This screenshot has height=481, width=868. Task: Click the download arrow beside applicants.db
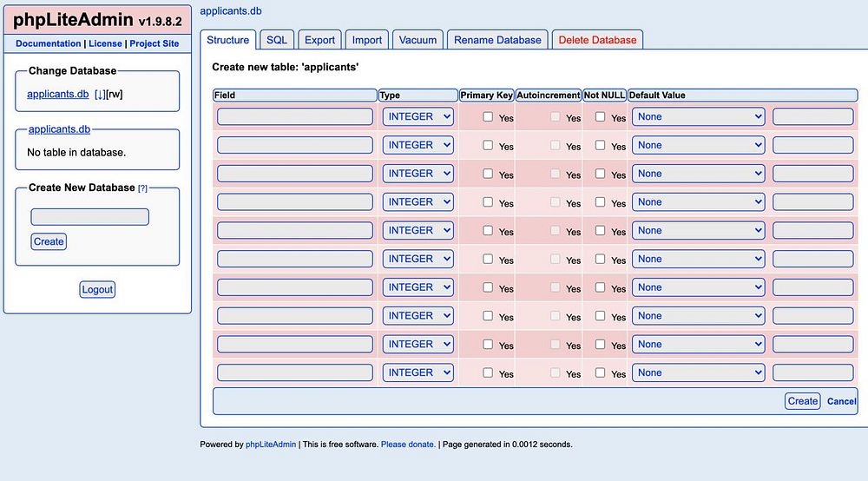click(99, 94)
